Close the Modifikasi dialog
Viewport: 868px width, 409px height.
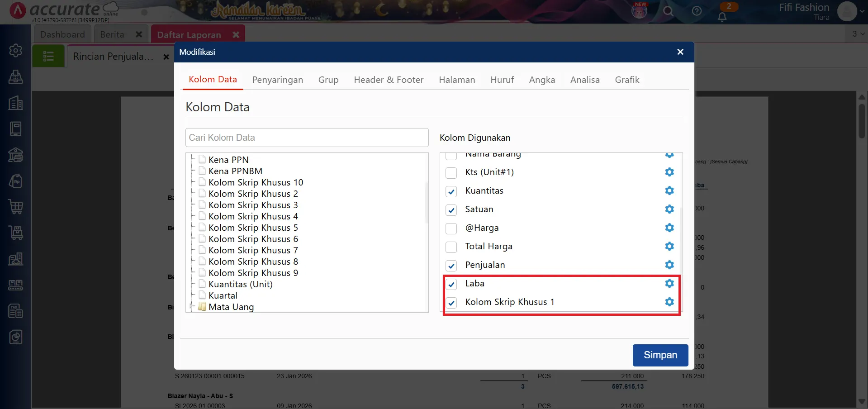click(x=680, y=52)
